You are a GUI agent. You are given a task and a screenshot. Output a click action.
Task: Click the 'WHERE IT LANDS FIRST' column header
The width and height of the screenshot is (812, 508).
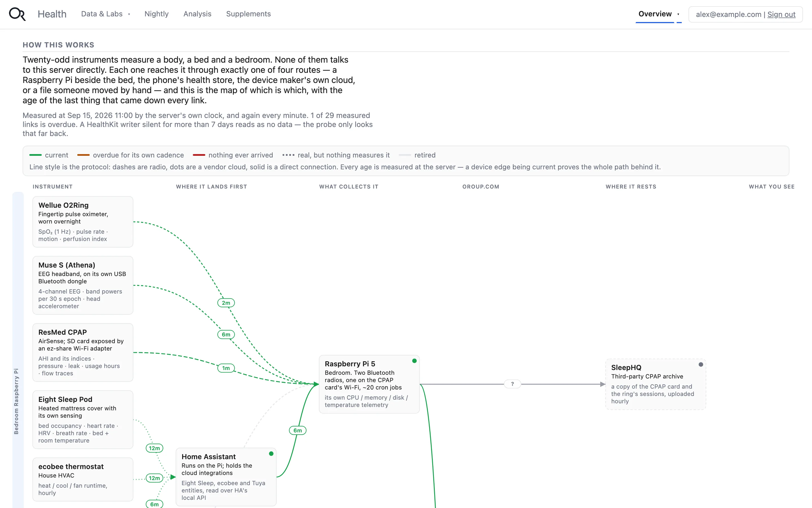click(211, 187)
